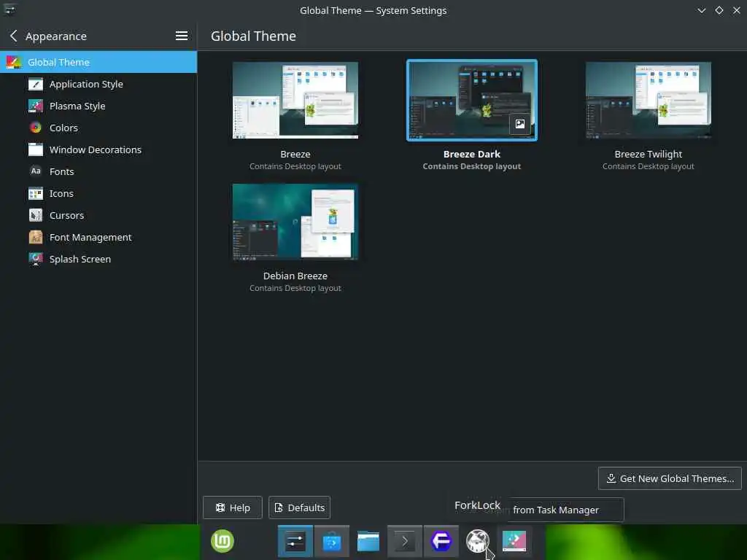Open the file manager folder taskbar icon
This screenshot has height=560, width=747.
(368, 542)
